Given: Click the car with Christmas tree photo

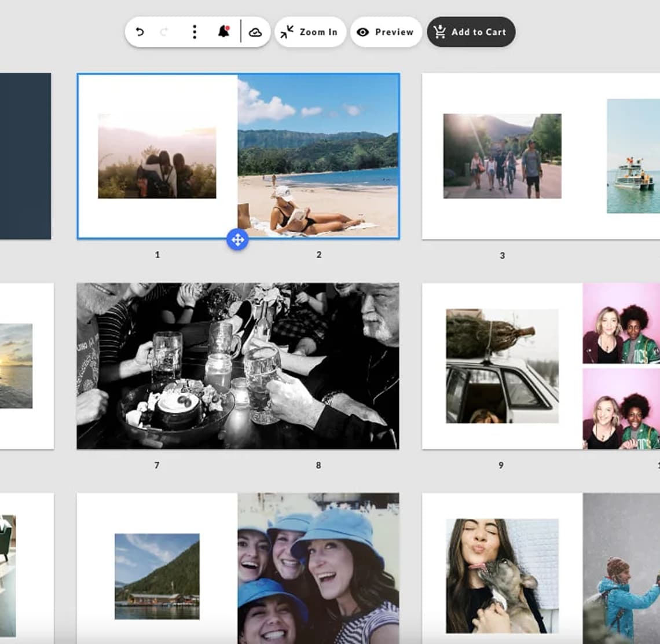Looking at the screenshot, I should pos(502,366).
